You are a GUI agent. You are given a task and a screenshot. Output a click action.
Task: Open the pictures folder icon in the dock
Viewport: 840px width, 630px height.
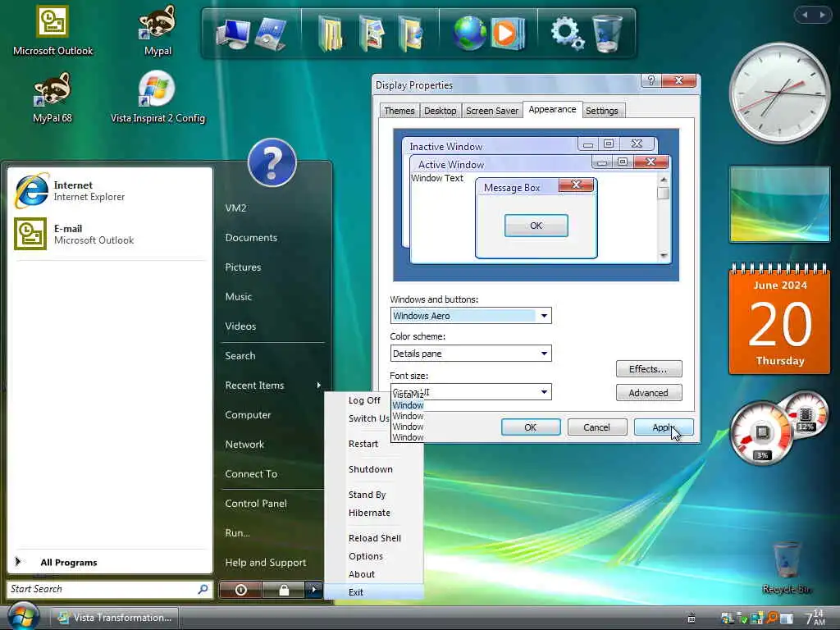click(372, 34)
